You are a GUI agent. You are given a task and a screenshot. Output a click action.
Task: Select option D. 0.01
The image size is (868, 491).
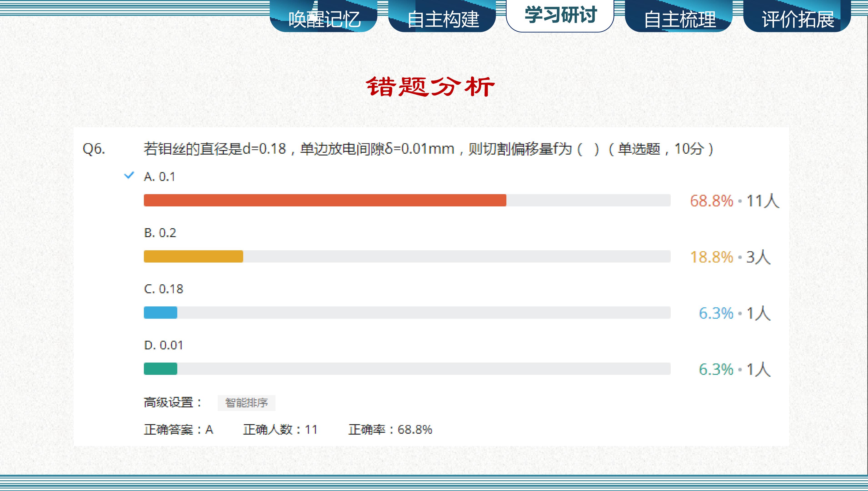pos(163,345)
